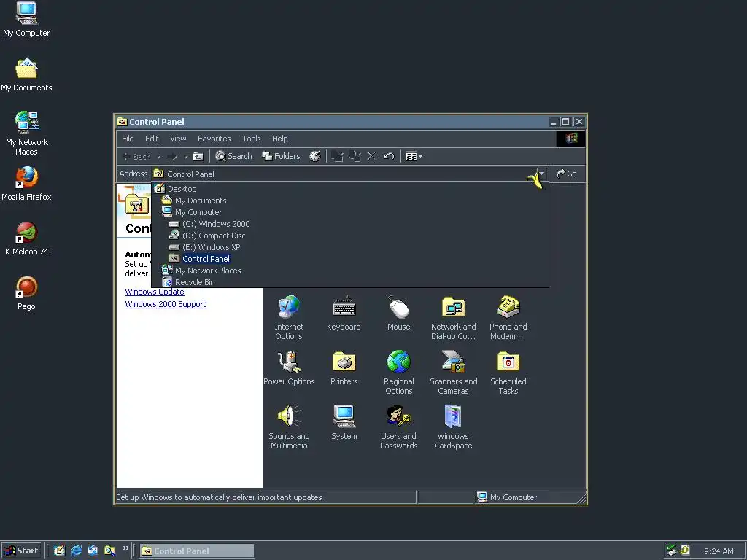This screenshot has height=560, width=747.
Task: Click the Start button
Action: coord(21,551)
